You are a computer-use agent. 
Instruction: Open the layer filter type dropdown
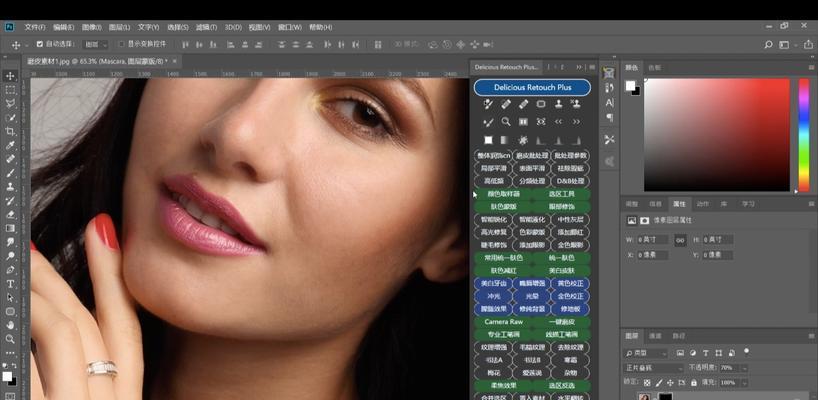pos(646,353)
